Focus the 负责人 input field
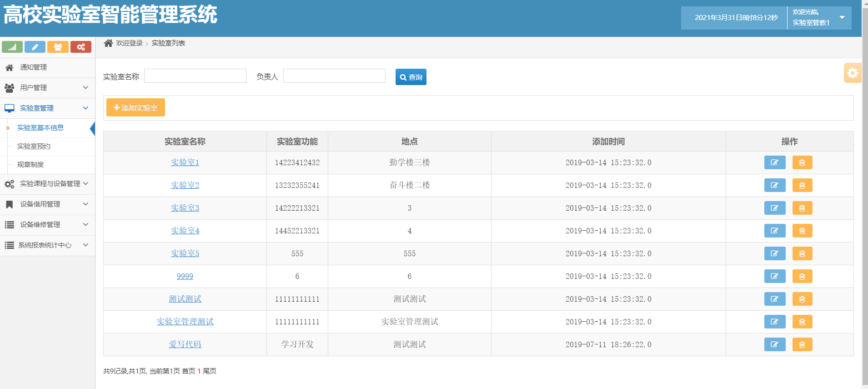 click(x=334, y=76)
